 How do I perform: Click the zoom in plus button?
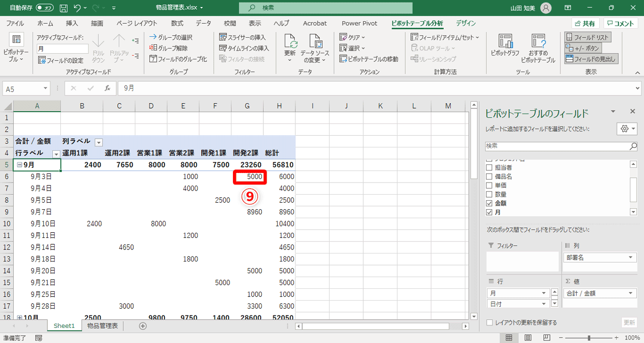[617, 338]
